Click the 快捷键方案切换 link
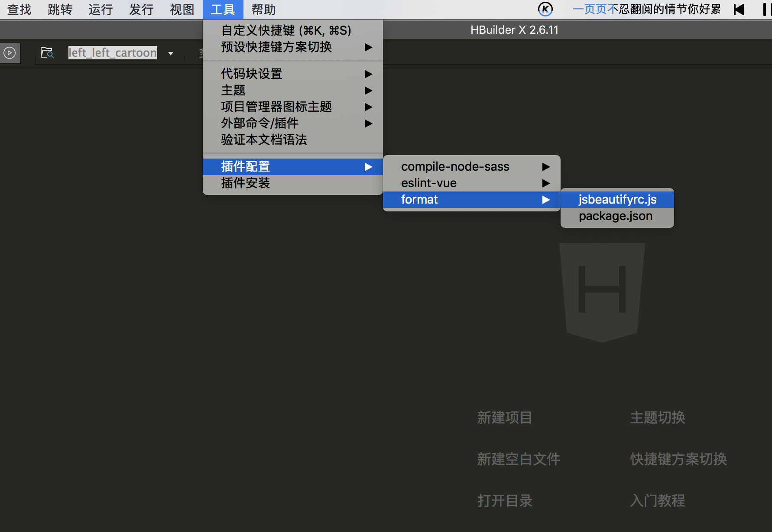Image resolution: width=772 pixels, height=532 pixels. coord(678,459)
